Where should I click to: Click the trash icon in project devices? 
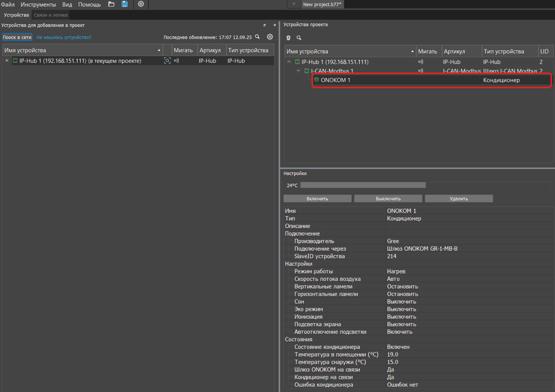(x=289, y=38)
